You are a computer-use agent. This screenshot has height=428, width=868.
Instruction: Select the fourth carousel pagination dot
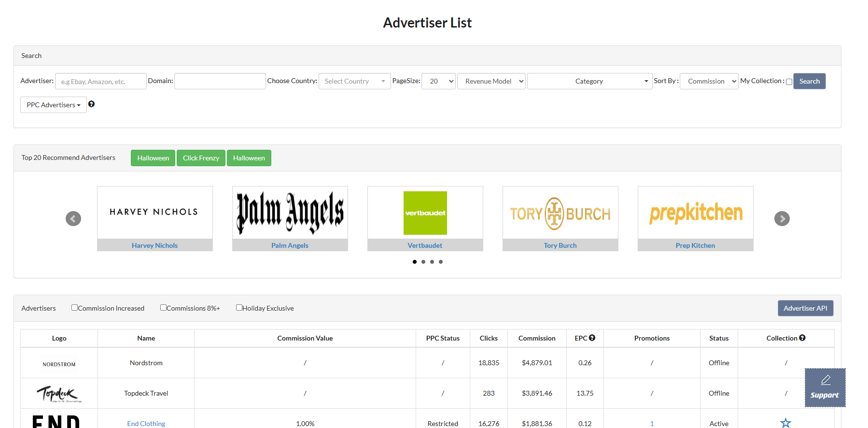441,262
